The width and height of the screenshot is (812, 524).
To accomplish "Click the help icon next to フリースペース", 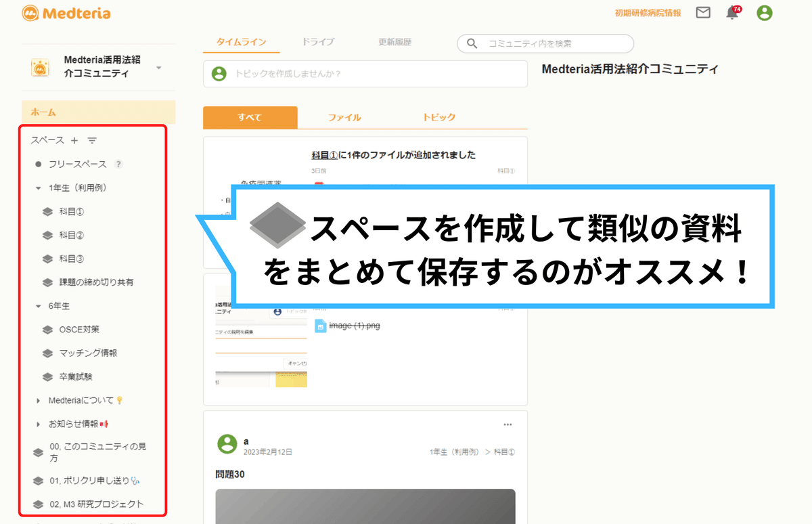I will click(x=119, y=164).
